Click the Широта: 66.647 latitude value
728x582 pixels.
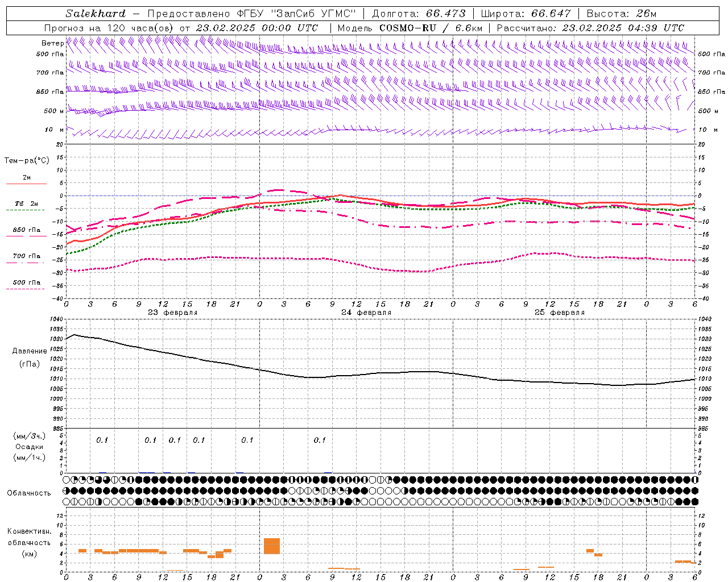click(526, 14)
